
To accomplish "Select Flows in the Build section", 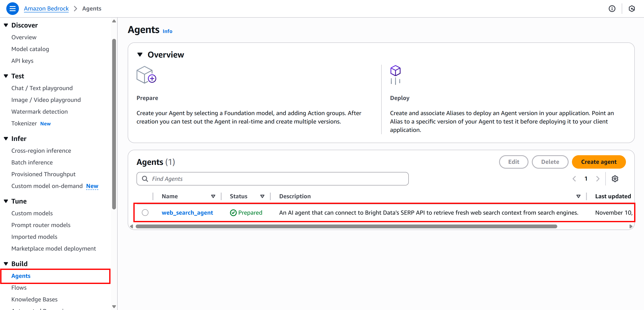I will pos(19,288).
